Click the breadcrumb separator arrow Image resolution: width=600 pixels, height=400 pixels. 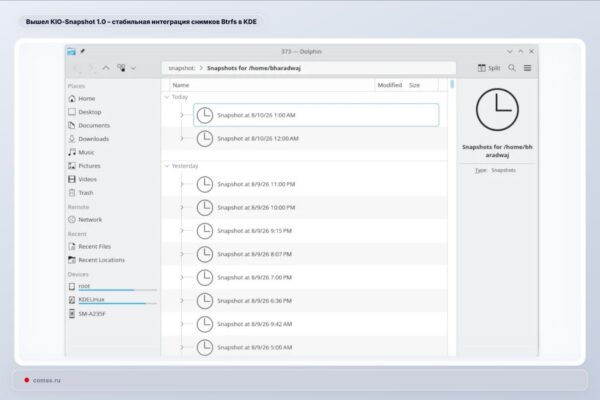[201, 68]
